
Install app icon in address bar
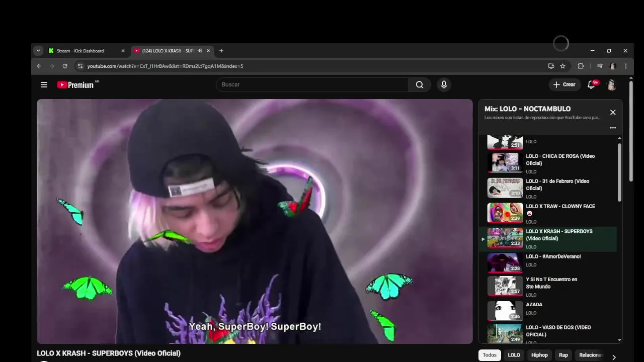(551, 66)
